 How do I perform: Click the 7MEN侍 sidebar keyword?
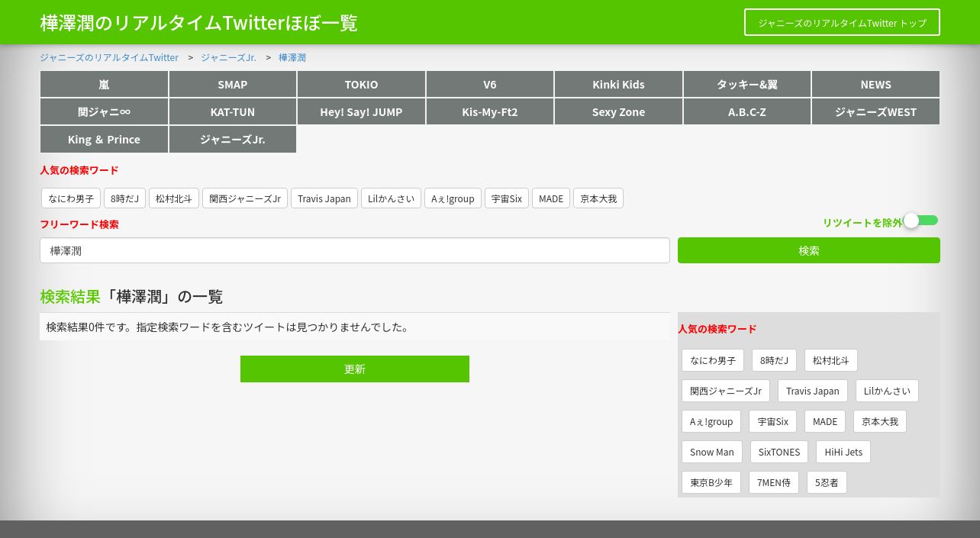(x=774, y=482)
